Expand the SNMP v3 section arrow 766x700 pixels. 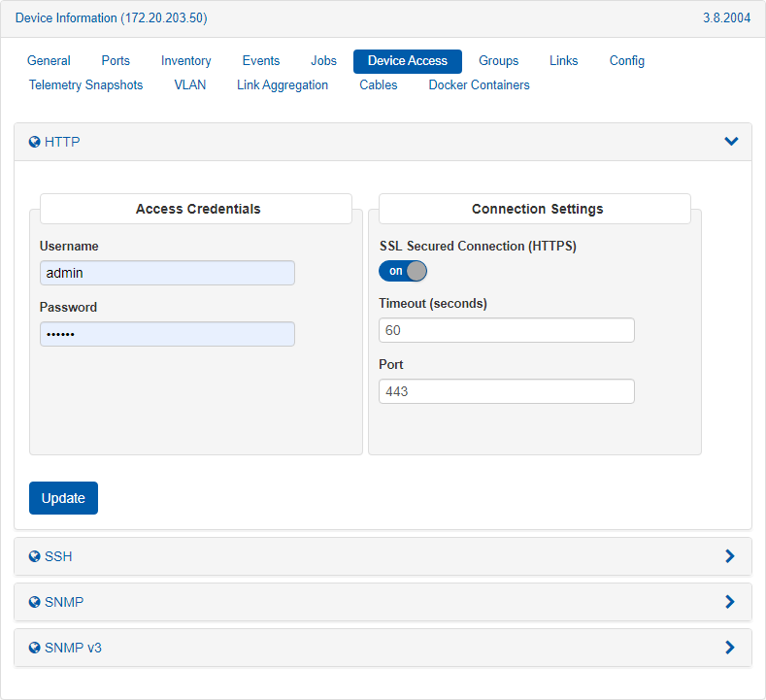click(x=730, y=648)
